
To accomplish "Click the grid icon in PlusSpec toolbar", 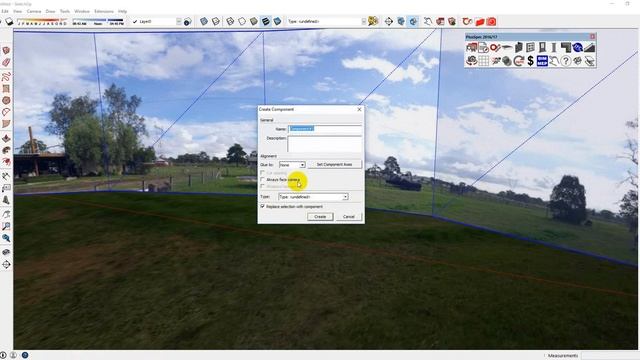I will click(x=483, y=61).
